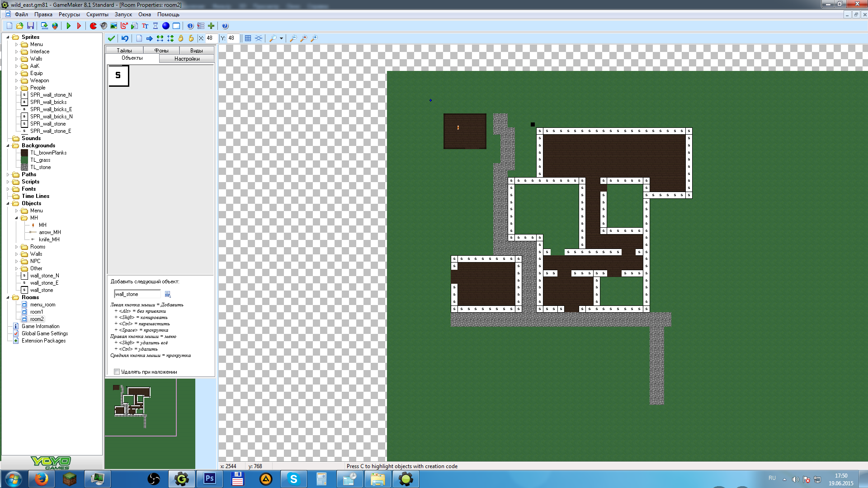Screen dimensions: 868x488
Task: Click the snap X value field
Action: [x=212, y=38]
